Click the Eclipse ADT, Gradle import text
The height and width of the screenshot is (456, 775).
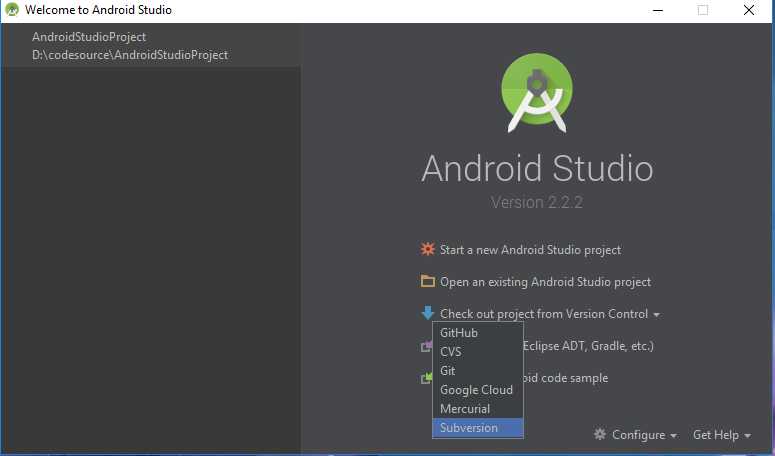point(588,346)
